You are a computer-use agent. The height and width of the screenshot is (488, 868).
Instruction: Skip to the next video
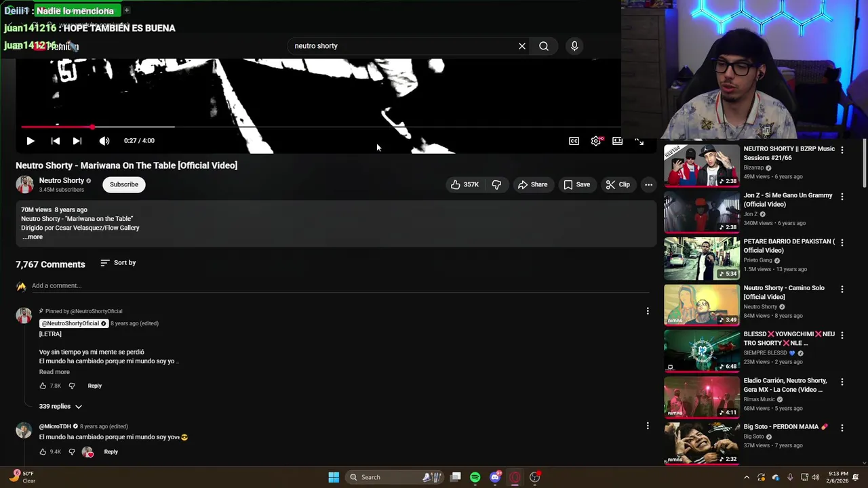click(77, 141)
